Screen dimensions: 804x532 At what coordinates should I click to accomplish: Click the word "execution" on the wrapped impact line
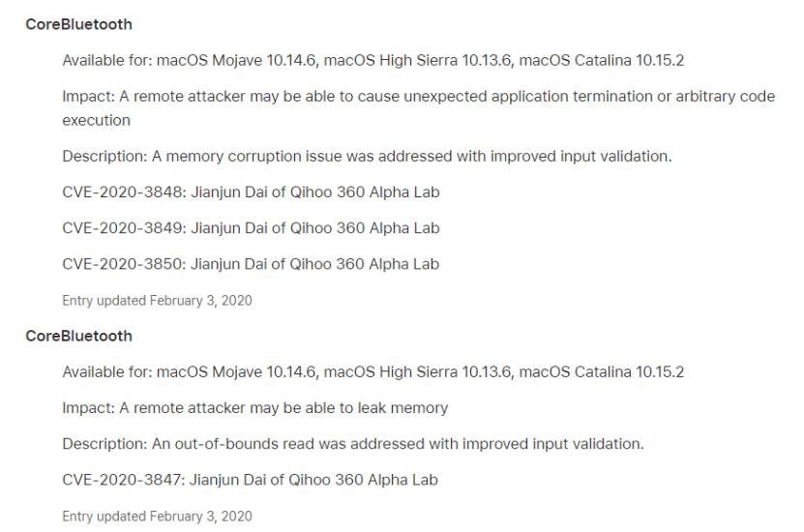point(96,121)
